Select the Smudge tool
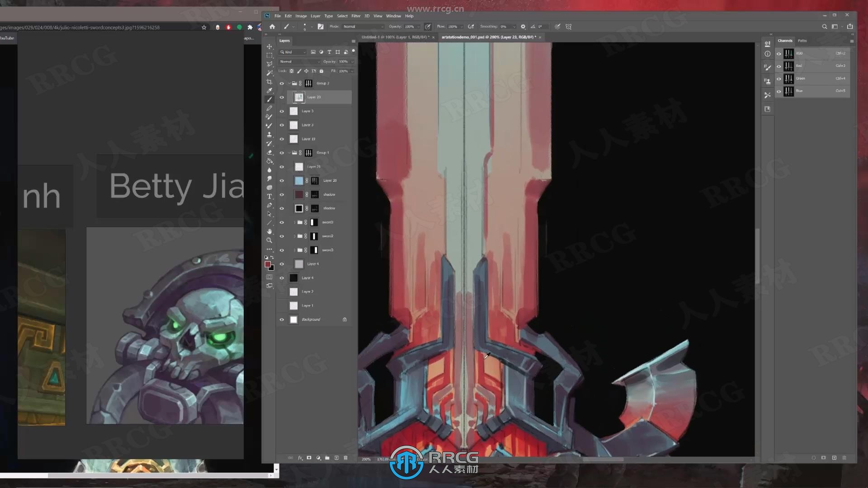 click(269, 178)
